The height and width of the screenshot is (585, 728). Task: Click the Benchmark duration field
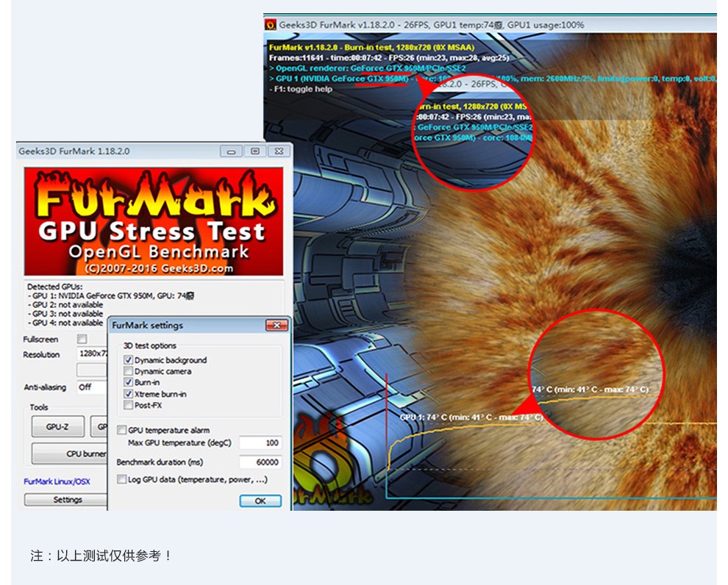pos(260,462)
